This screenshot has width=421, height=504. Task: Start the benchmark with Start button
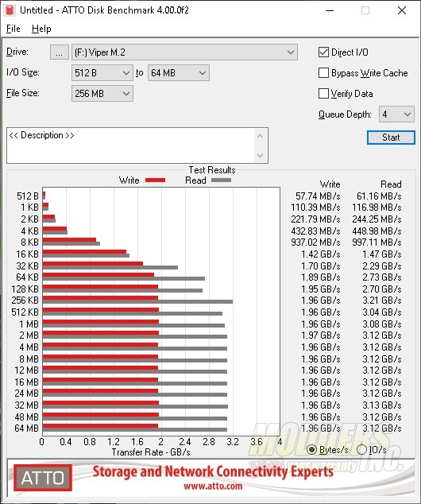[391, 138]
